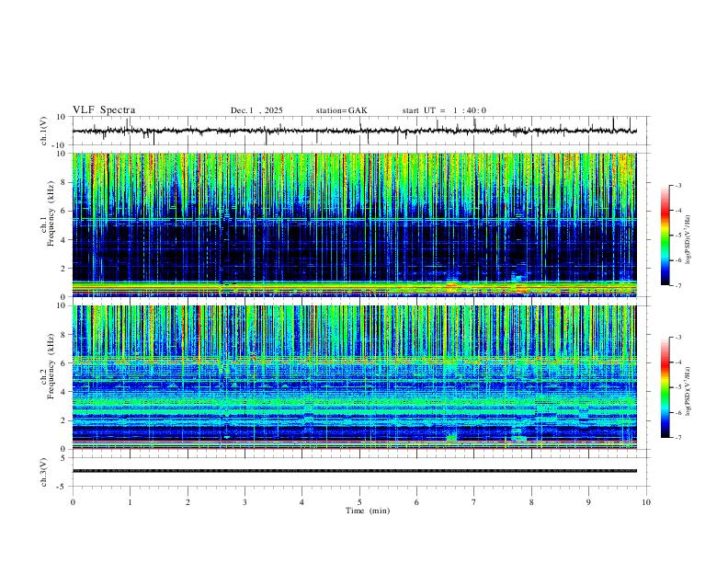The height and width of the screenshot is (563, 728).
Task: Click the log(PSD) label beside ch.1 colorbar
Action: pyautogui.click(x=688, y=240)
